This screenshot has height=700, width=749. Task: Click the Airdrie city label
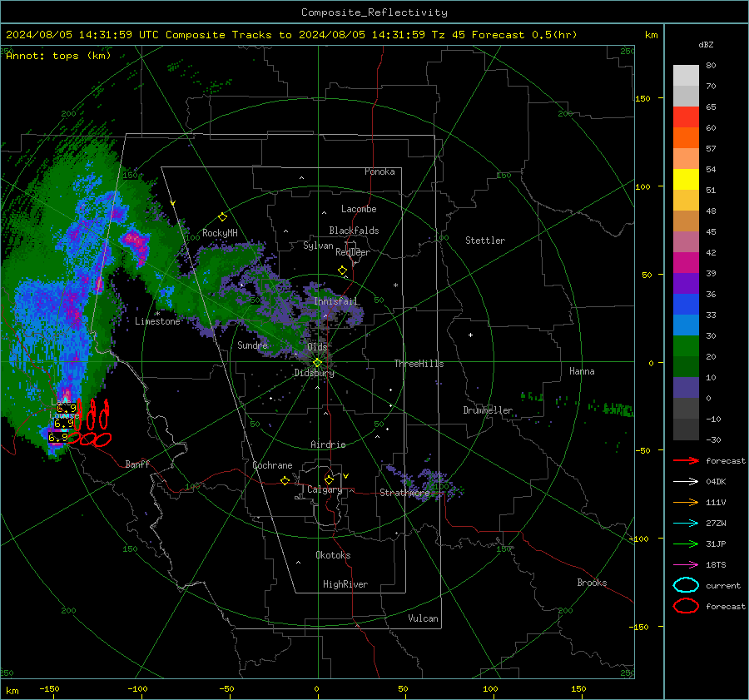click(328, 444)
